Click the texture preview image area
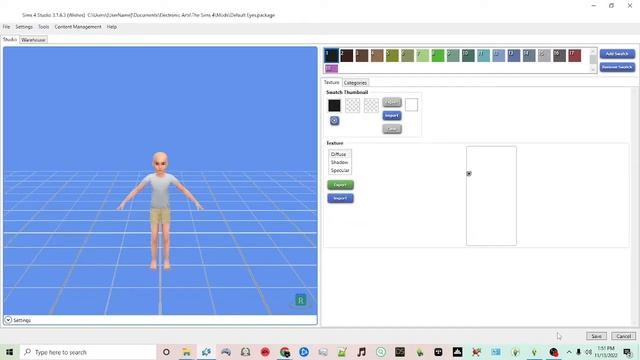 tap(491, 196)
